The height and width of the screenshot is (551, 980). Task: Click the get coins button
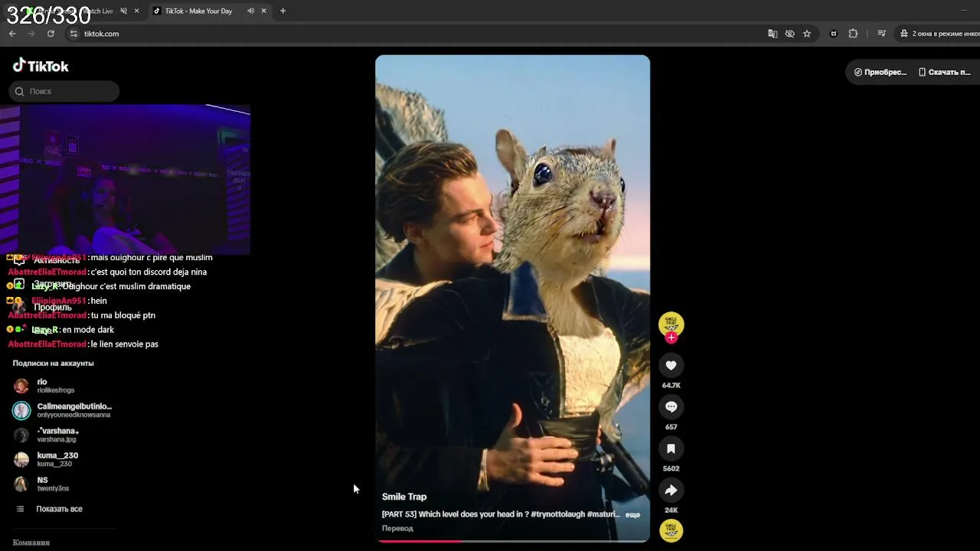(880, 72)
